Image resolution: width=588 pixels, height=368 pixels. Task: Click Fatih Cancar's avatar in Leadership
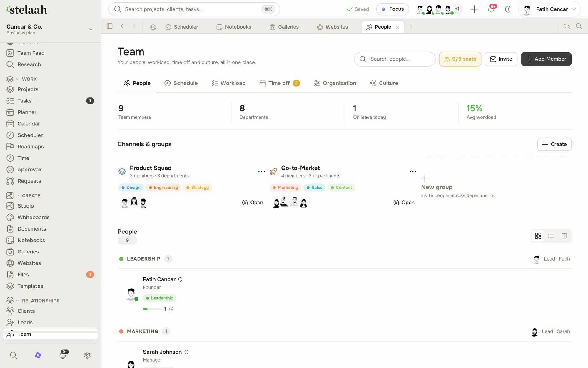(x=131, y=294)
